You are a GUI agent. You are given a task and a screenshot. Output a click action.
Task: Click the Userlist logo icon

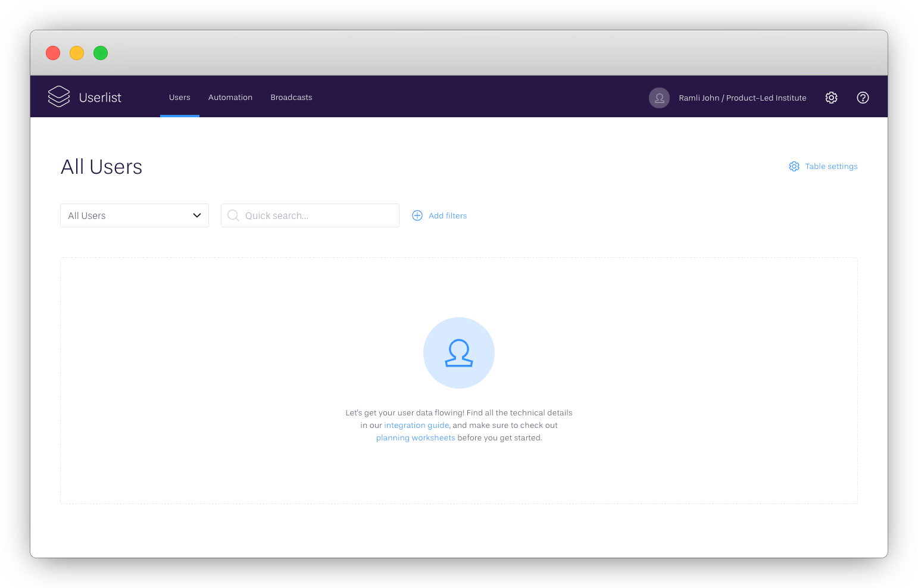click(x=58, y=96)
